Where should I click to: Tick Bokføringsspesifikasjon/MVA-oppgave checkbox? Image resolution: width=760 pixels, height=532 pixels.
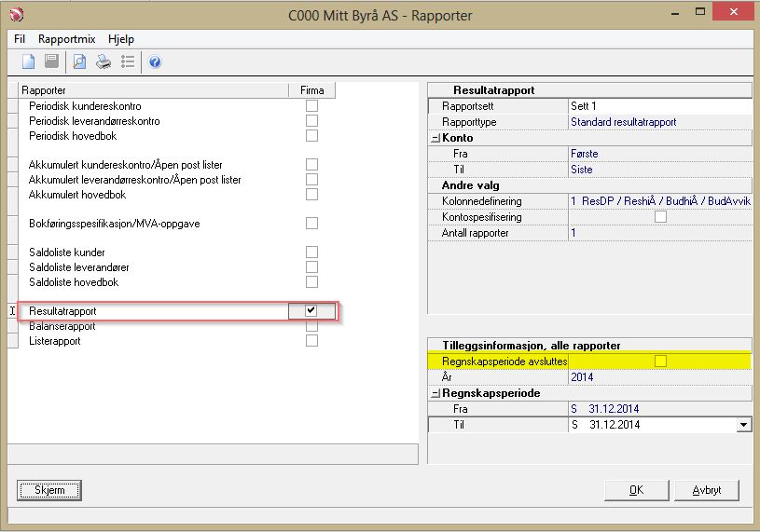point(311,224)
